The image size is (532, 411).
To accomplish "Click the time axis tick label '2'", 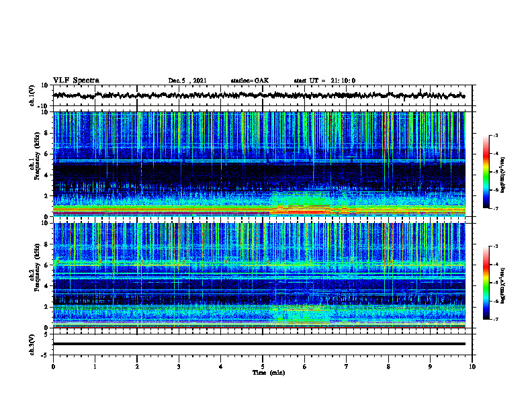I will (137, 367).
